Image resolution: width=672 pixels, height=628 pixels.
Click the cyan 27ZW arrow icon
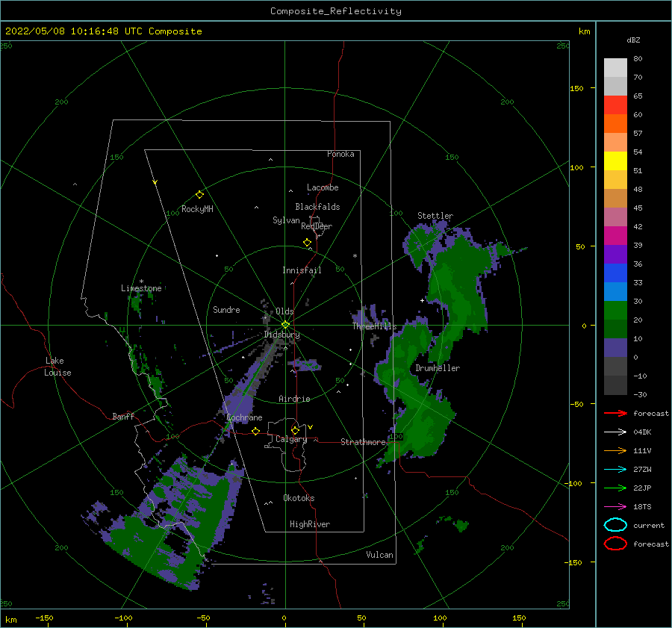tap(615, 470)
